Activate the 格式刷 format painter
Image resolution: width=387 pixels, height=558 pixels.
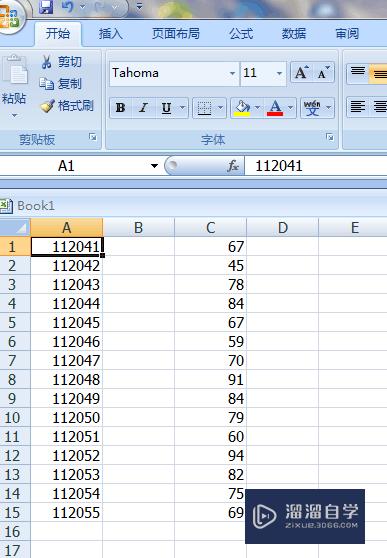(x=67, y=105)
